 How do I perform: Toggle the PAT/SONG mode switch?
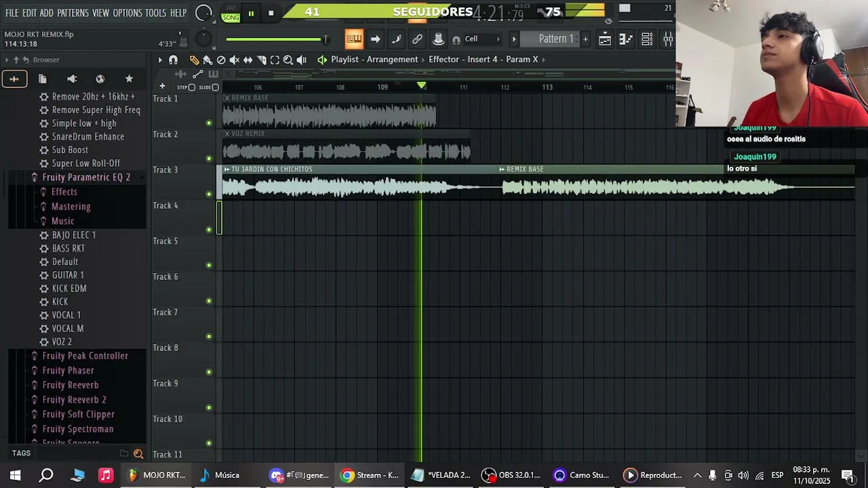(231, 14)
